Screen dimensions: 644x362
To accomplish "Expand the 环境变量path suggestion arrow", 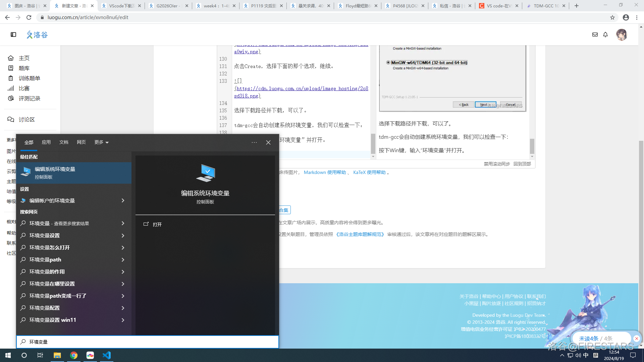I will coord(123,259).
